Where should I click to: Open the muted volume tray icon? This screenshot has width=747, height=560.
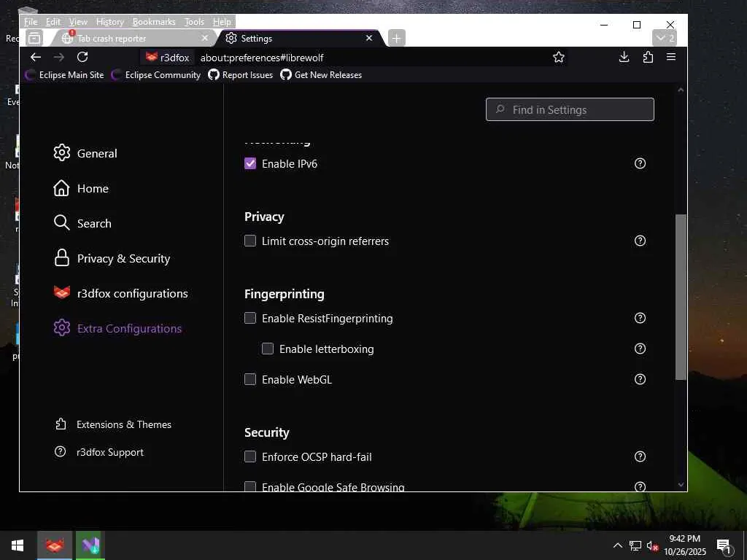[652, 545]
